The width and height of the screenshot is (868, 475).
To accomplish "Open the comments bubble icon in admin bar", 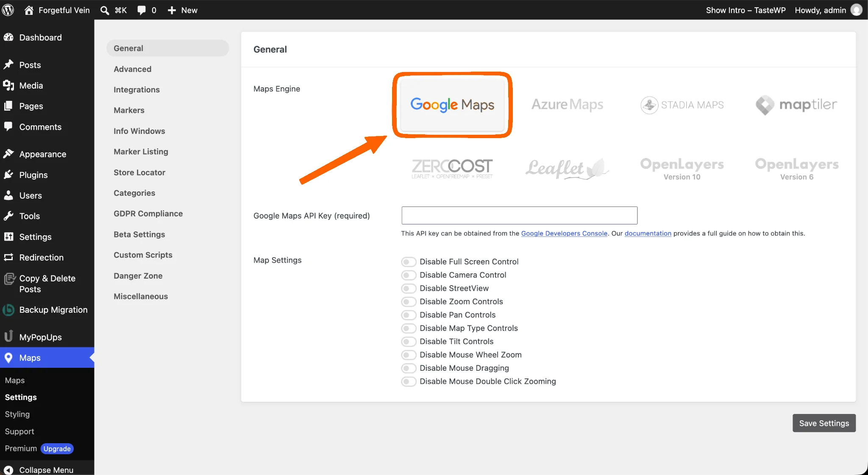I will pyautogui.click(x=142, y=10).
